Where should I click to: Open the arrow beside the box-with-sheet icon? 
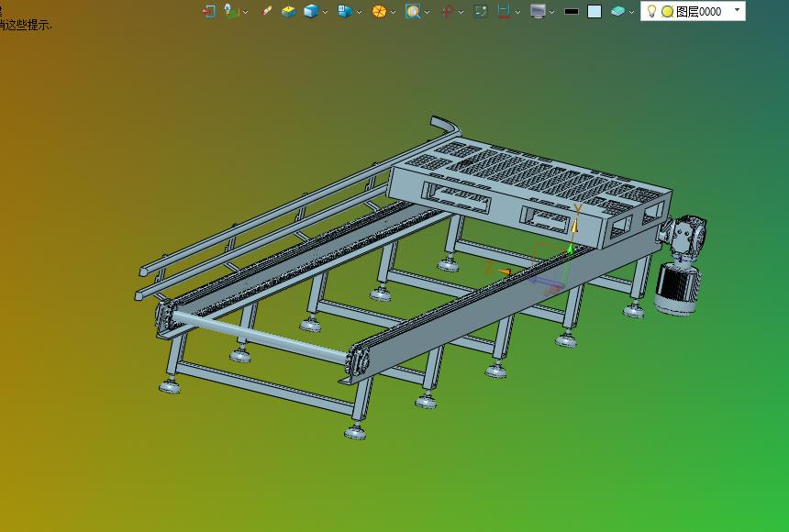360,12
